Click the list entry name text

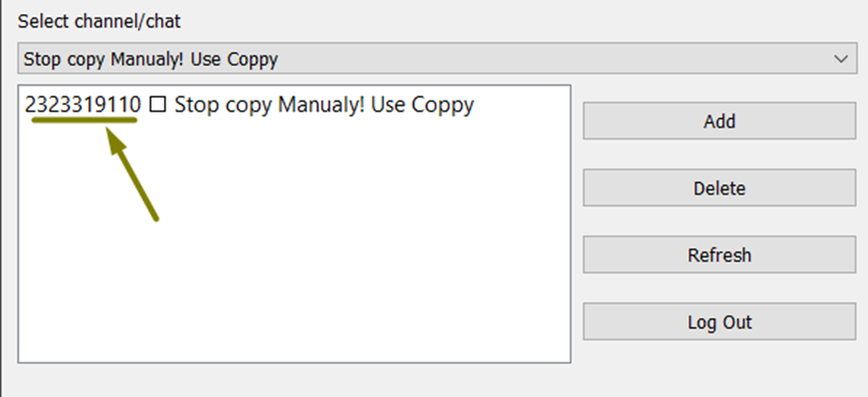coord(324,105)
